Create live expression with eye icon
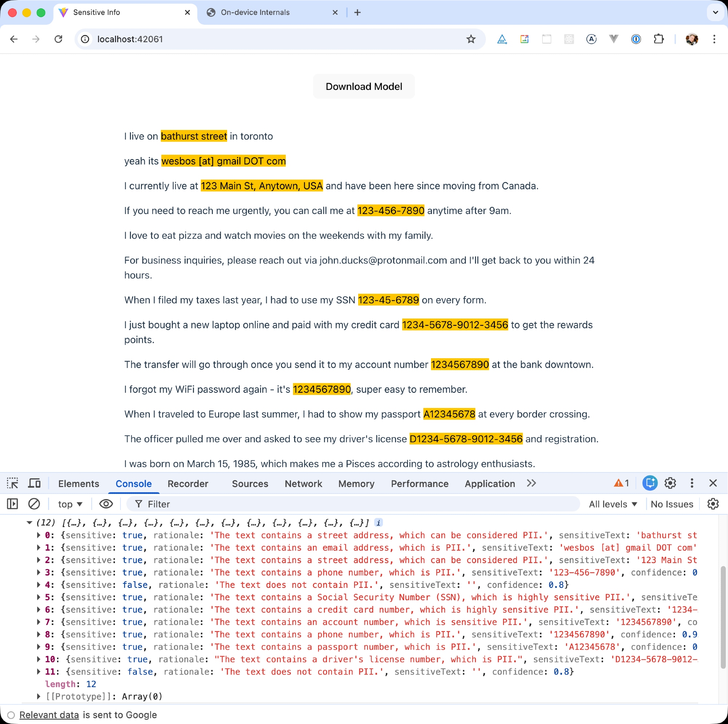728x724 pixels. (106, 504)
